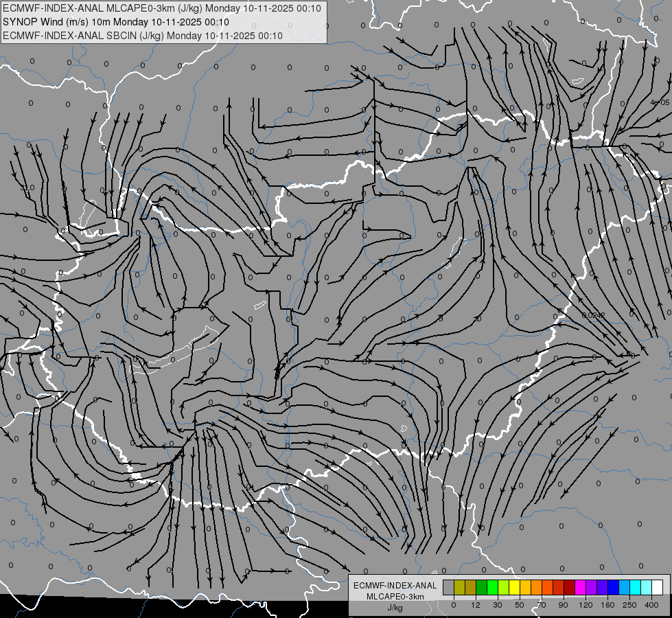Viewport: 672px width, 618px height.
Task: Click the legend scale value 12
Action: [x=476, y=605]
